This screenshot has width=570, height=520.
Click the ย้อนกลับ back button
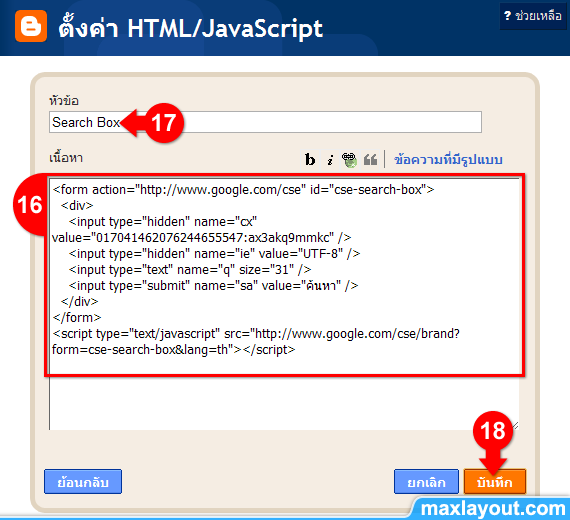(83, 482)
